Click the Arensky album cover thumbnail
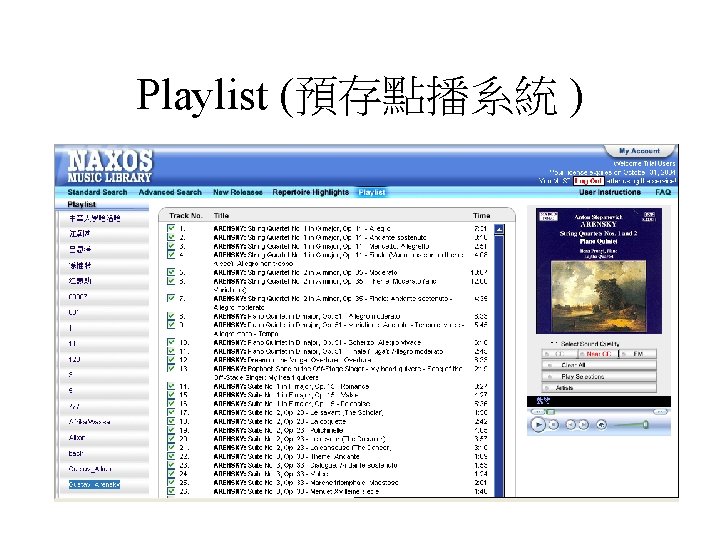 click(599, 271)
